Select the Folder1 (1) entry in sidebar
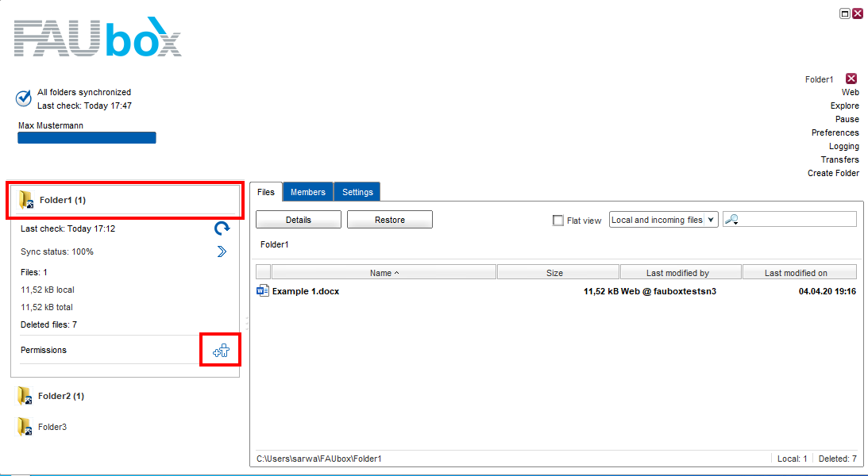 coord(125,200)
